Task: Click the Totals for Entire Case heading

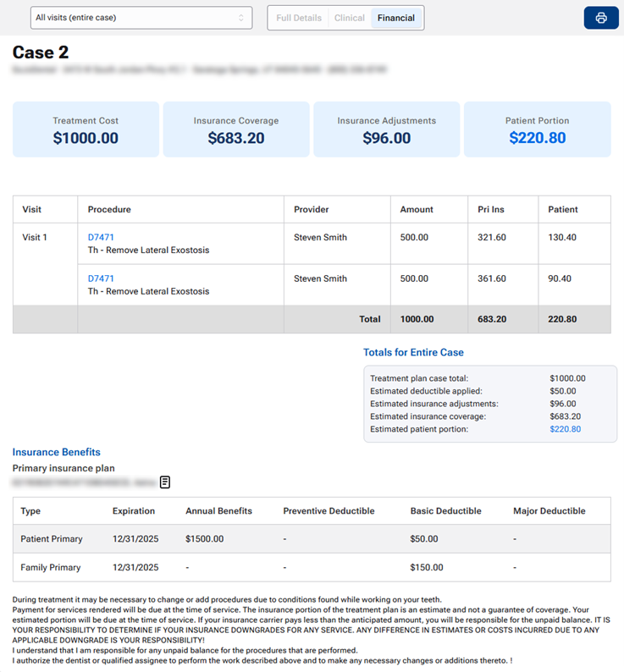Action: [413, 352]
